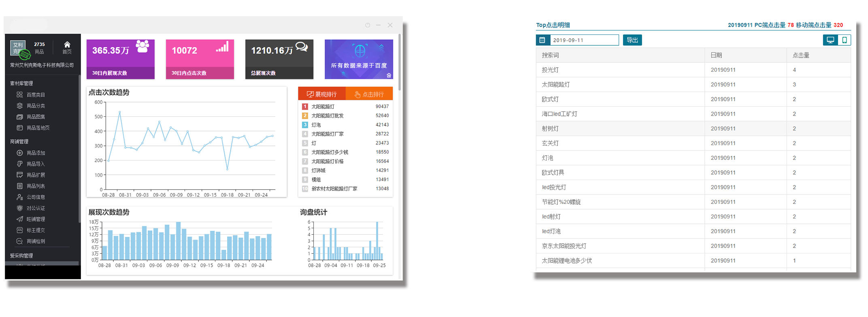This screenshot has height=317, width=868.
Task: Select 商品添加 plus icon item
Action: (x=35, y=153)
